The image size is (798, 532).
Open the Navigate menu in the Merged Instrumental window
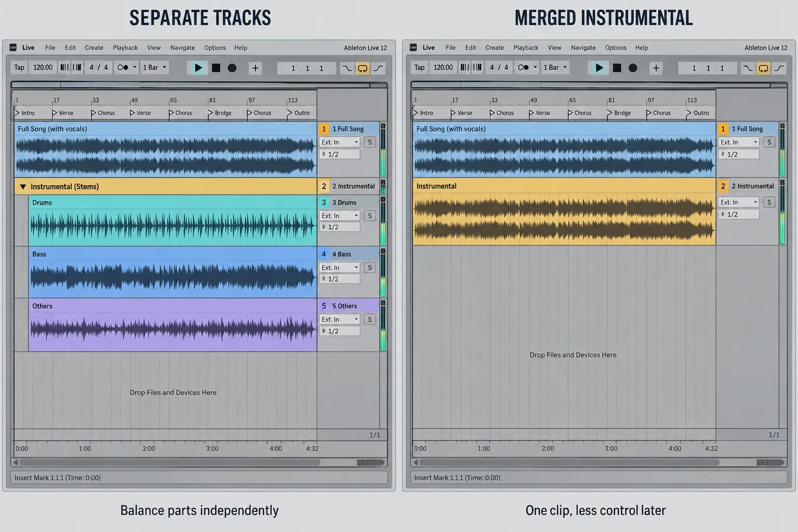[x=583, y=48]
